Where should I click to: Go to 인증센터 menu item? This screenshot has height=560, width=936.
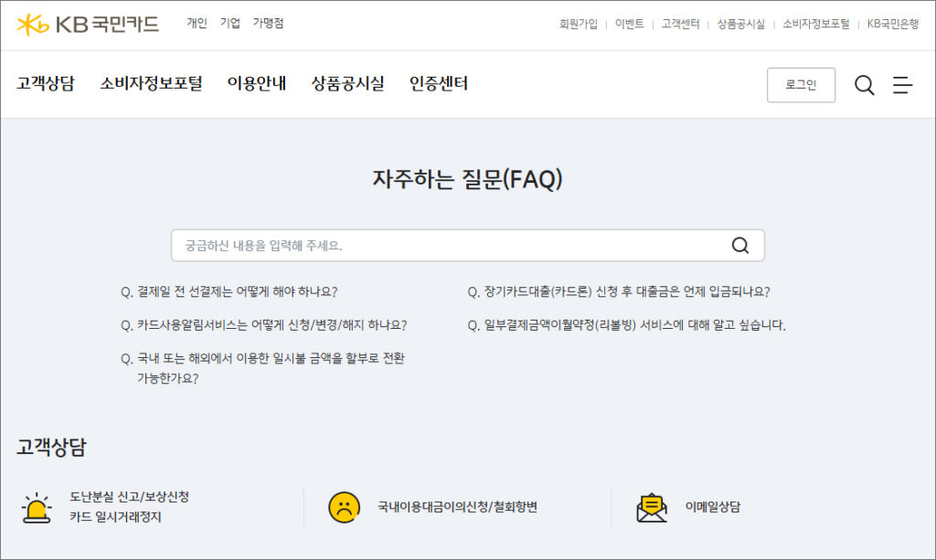[439, 84]
